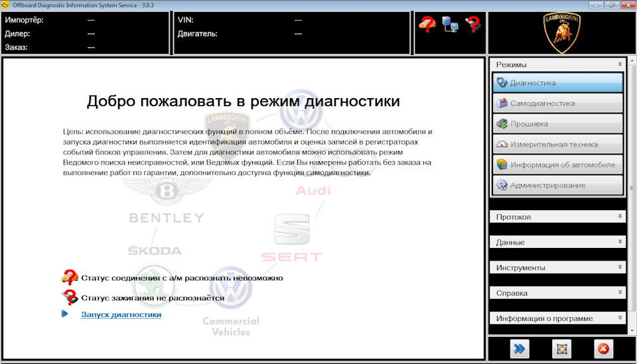Select the Диагностика mode
637x364 pixels.
557,83
